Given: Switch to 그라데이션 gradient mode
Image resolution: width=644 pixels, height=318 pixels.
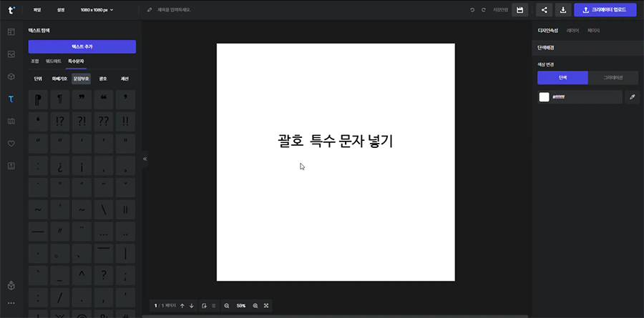Looking at the screenshot, I should [x=613, y=78].
